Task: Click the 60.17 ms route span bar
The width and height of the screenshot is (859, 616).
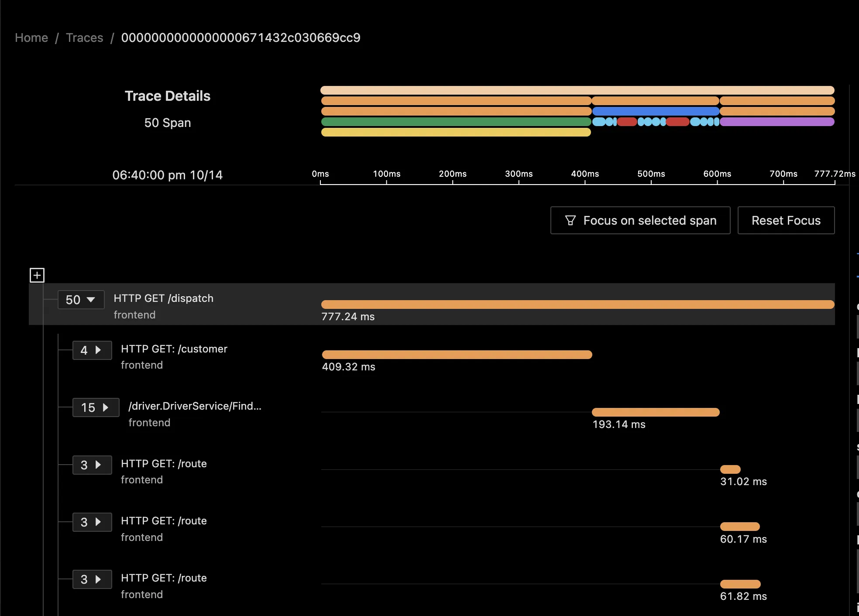Action: 740,527
